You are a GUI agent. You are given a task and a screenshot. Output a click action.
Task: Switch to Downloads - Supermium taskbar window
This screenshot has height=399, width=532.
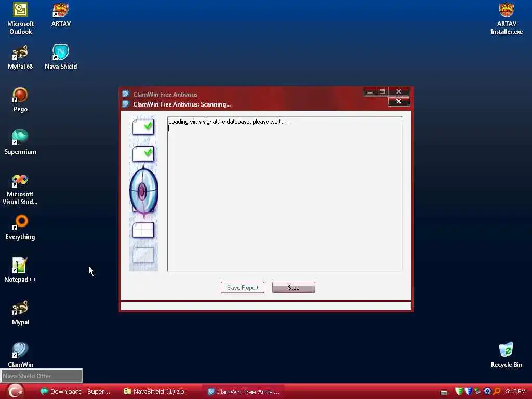pyautogui.click(x=75, y=392)
